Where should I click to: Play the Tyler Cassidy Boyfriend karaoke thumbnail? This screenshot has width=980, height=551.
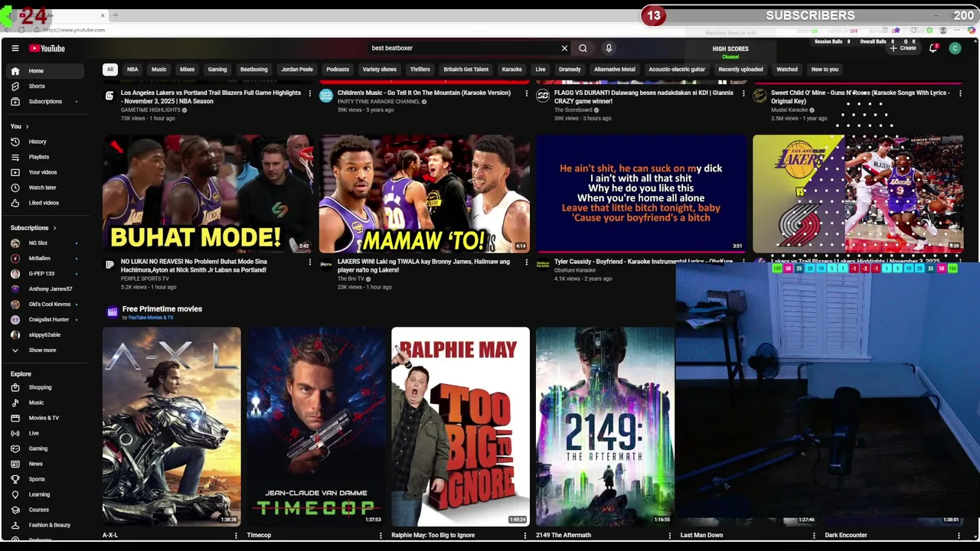(641, 194)
